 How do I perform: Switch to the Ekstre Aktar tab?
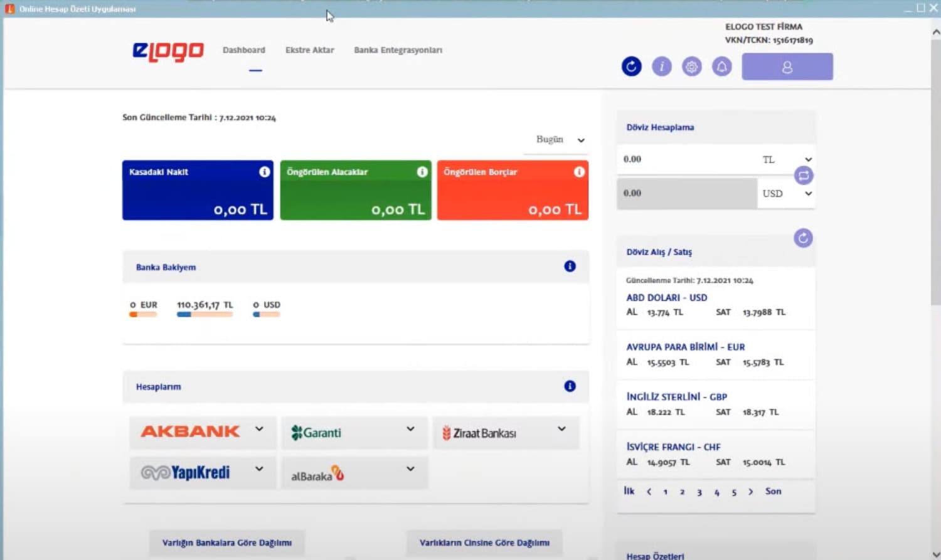[x=309, y=50]
